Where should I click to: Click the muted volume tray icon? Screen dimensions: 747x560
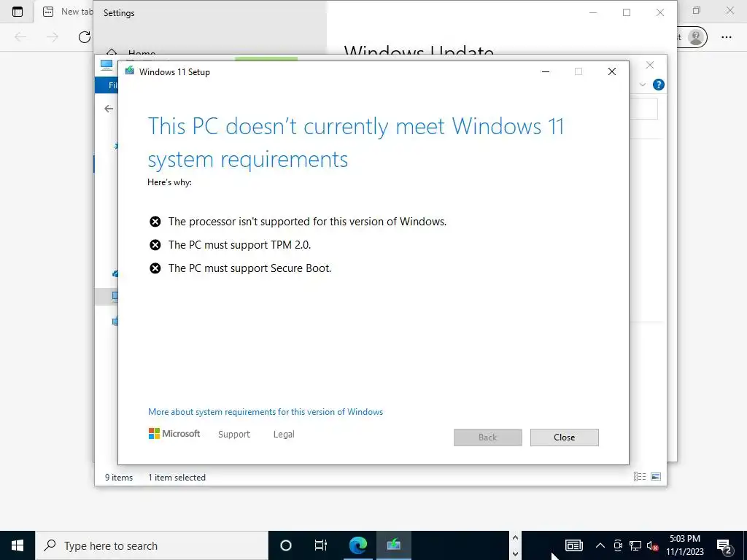pos(652,545)
